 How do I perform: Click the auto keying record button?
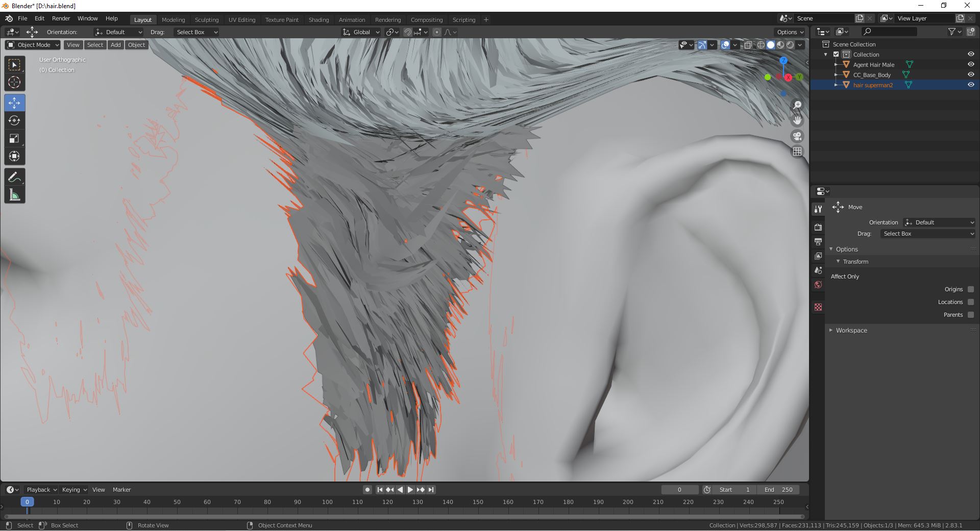[x=367, y=490]
